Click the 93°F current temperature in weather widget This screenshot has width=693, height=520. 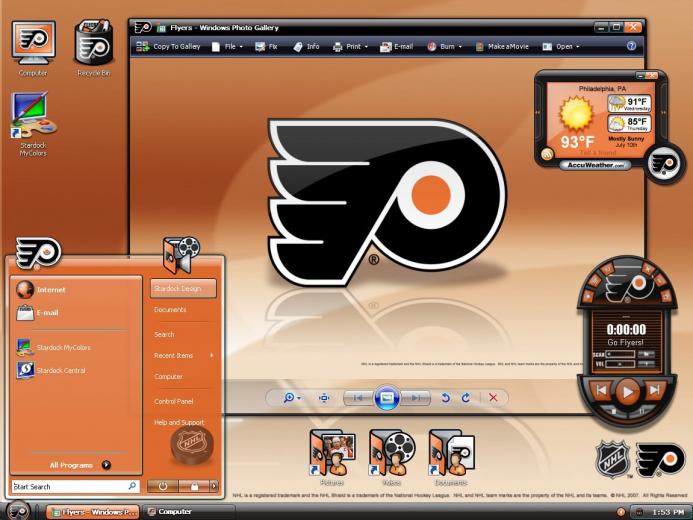(577, 142)
